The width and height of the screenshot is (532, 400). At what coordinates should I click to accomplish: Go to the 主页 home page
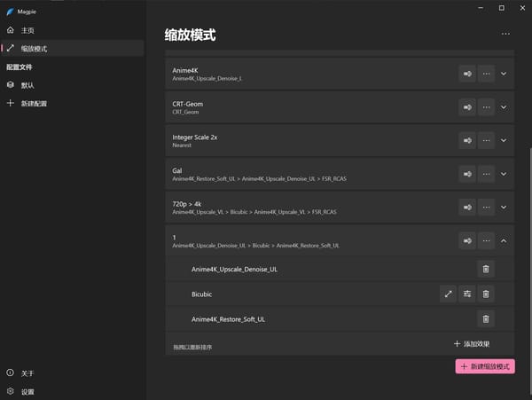pos(27,30)
